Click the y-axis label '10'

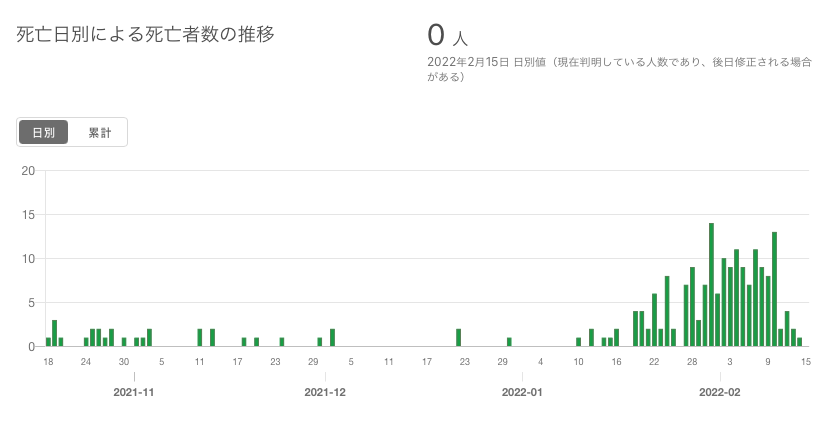coord(28,259)
